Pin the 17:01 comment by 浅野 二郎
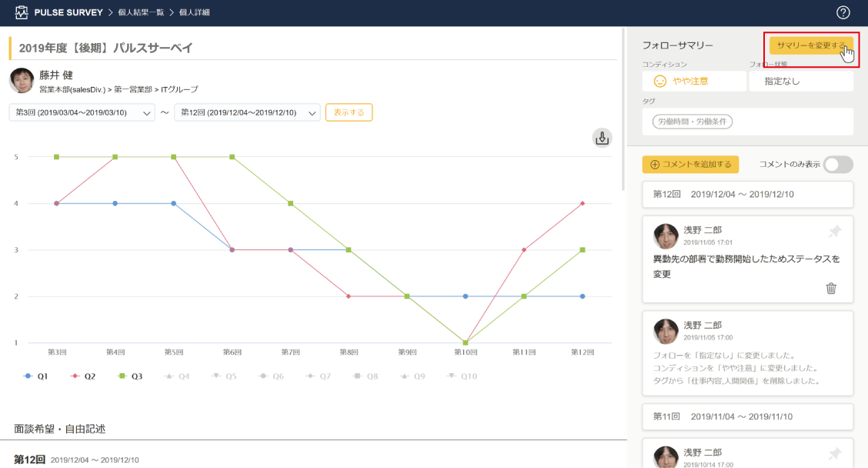 [x=835, y=232]
